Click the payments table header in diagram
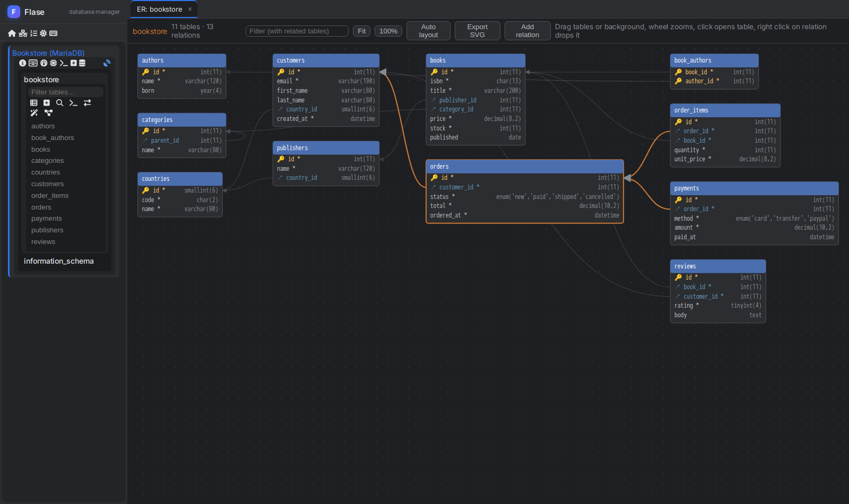Screen dimensions: 849x504 (754, 188)
